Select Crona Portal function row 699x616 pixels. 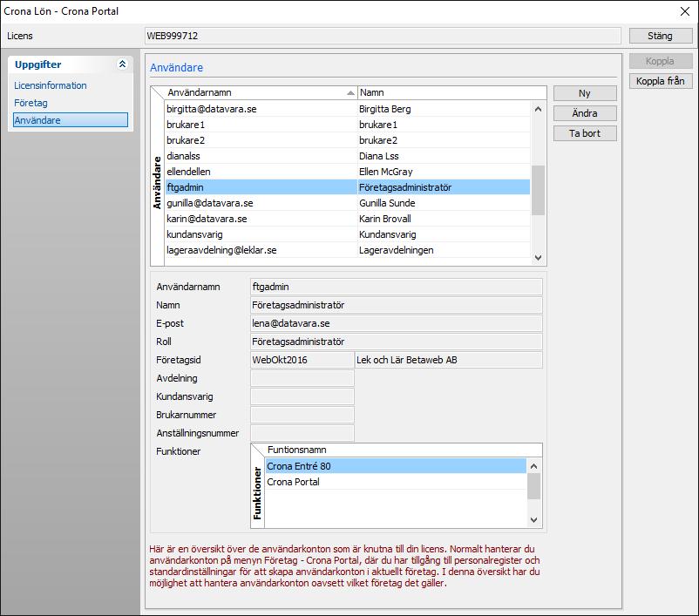coord(396,482)
